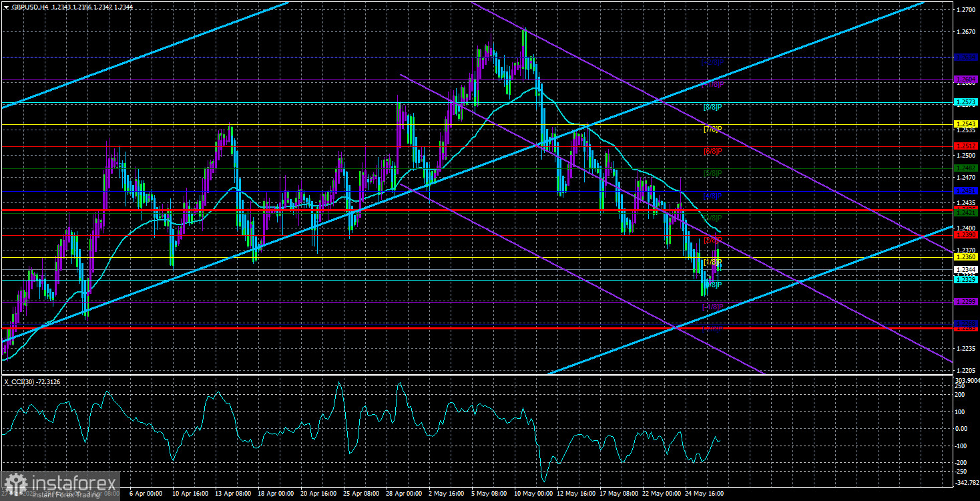Image resolution: width=980 pixels, height=501 pixels.
Task: Click the current price 1.2344 label
Action: pyautogui.click(x=966, y=270)
